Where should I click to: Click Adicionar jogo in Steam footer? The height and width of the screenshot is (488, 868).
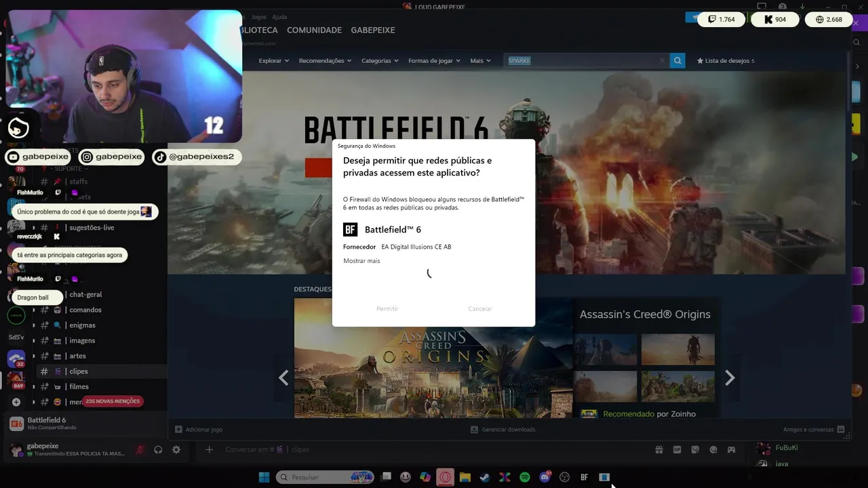point(199,429)
